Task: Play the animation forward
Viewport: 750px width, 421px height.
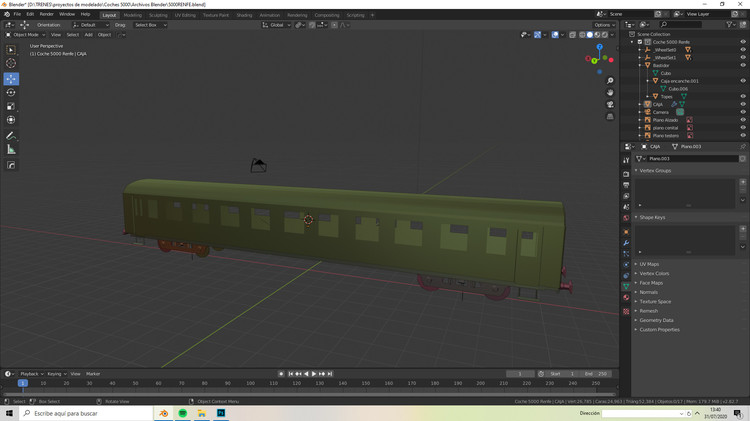Action: 314,374
